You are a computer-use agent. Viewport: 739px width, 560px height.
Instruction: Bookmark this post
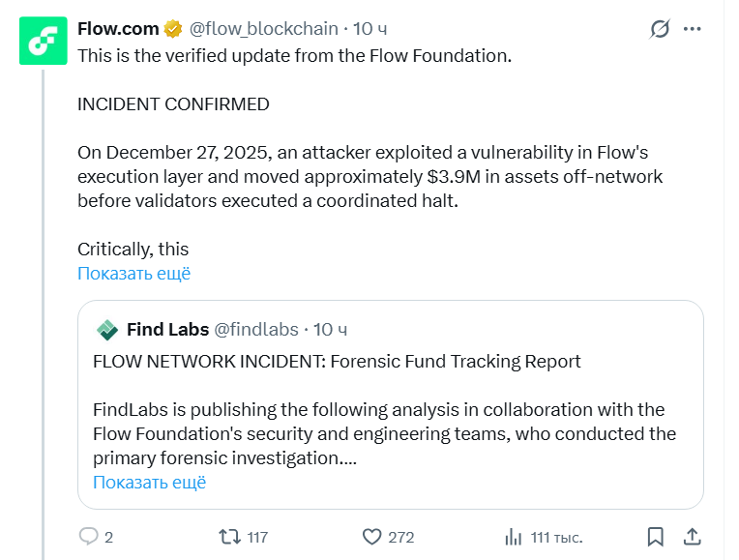655,536
